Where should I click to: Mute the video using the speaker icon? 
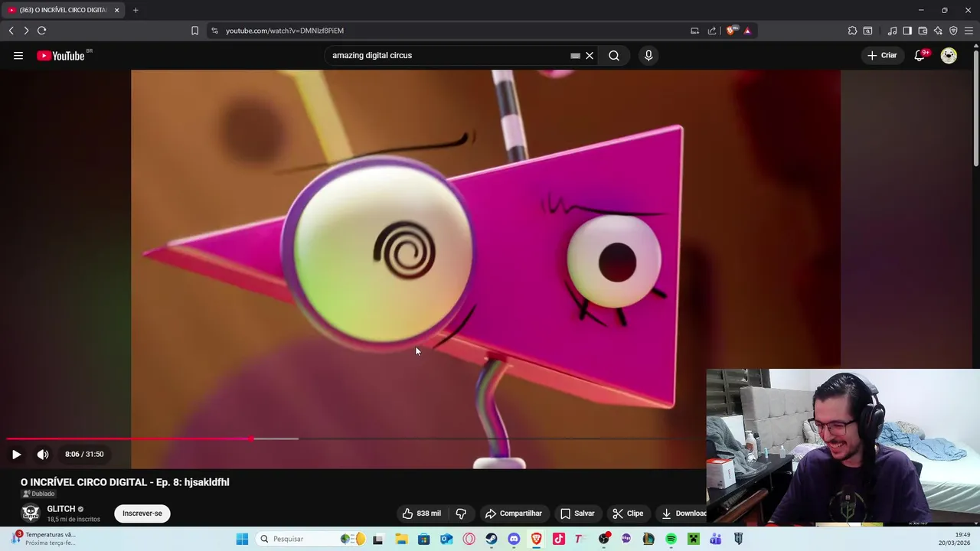[x=43, y=454]
